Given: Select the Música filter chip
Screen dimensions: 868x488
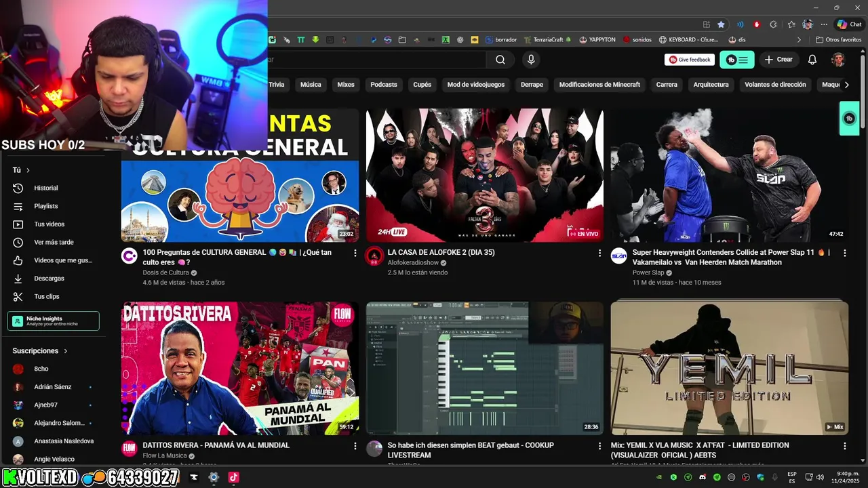Looking at the screenshot, I should pos(311,85).
